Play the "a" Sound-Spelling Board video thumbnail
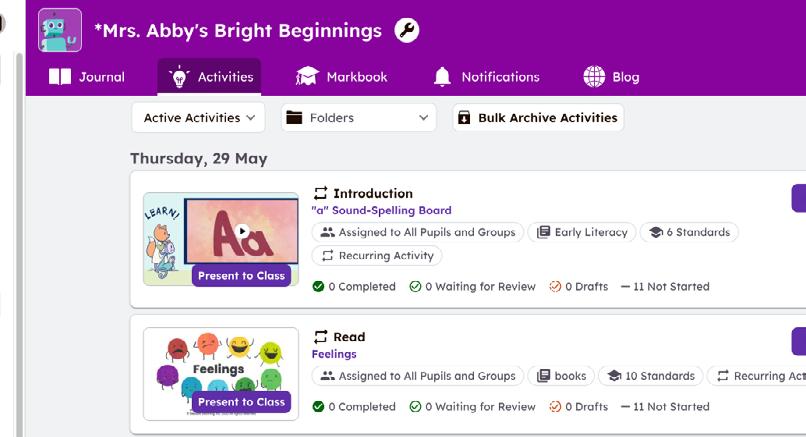Screen dimensions: 806x437 coord(242,231)
